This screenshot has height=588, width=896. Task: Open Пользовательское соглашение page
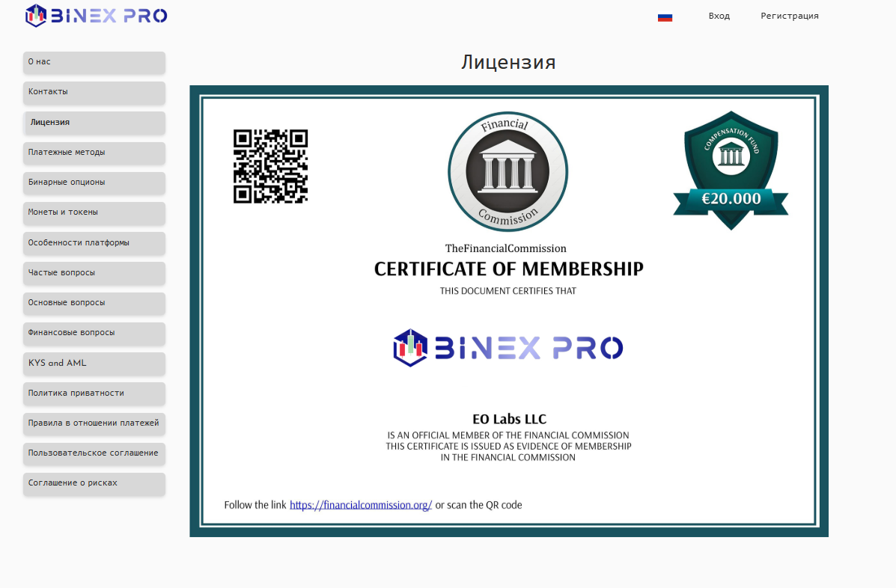click(x=94, y=453)
